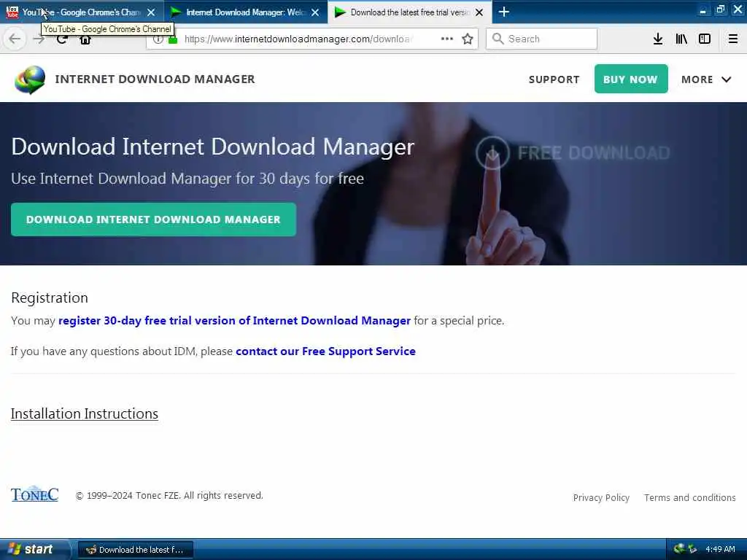Screen dimensions: 747x560
Task: Bookmark this page with the star icon
Action: tap(468, 39)
